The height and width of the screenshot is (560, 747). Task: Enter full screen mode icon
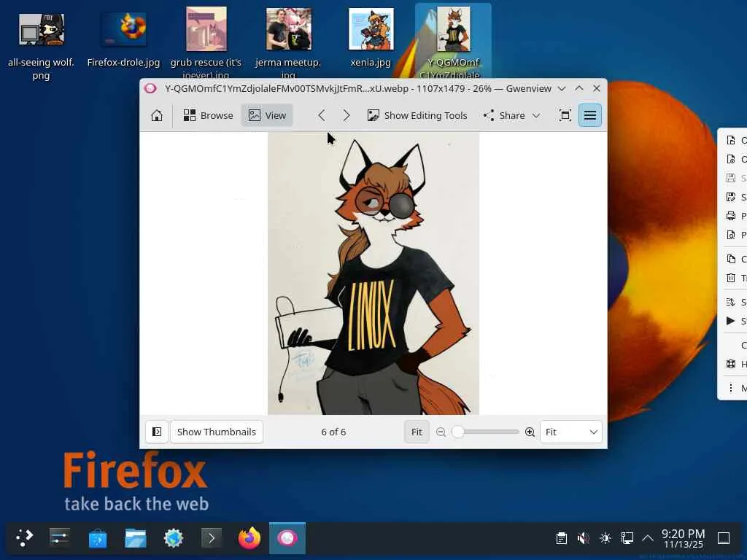(565, 115)
